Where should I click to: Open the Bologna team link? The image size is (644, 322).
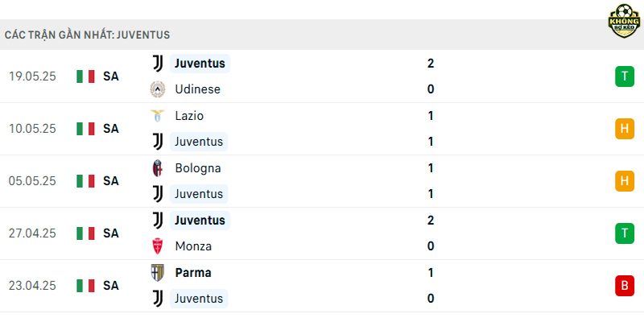point(197,168)
